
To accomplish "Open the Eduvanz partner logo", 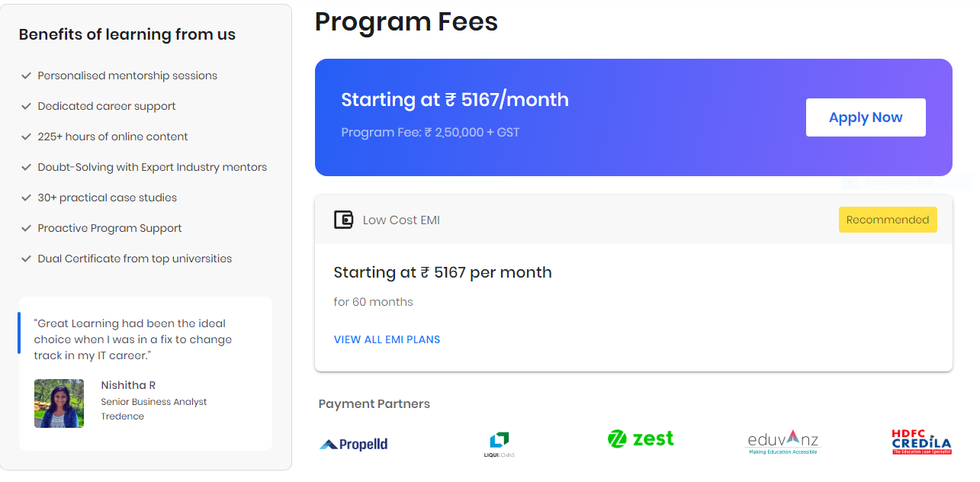I will click(782, 442).
